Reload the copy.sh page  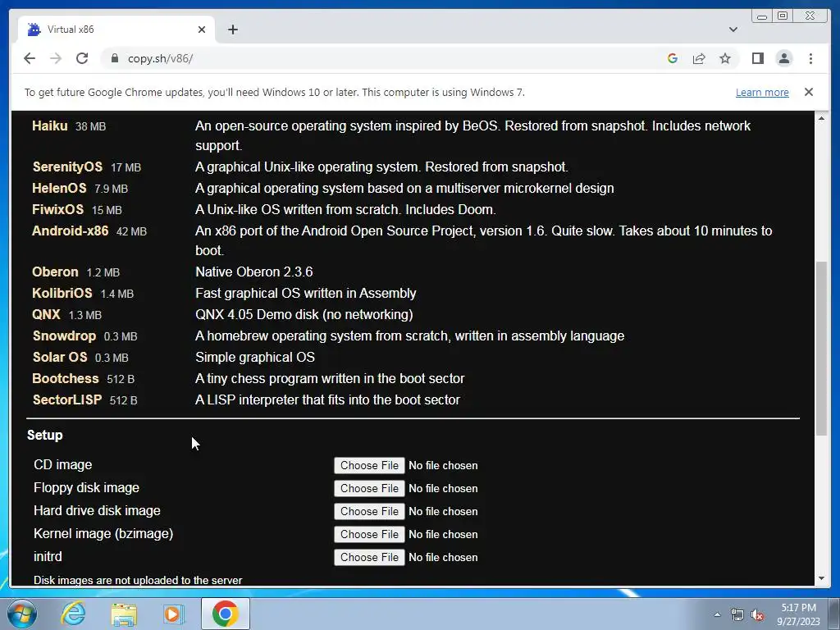pos(82,58)
